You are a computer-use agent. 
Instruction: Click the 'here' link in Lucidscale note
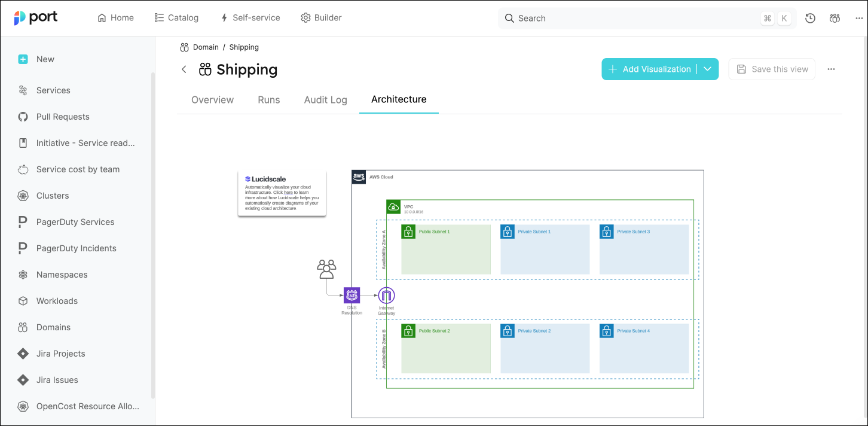point(288,193)
